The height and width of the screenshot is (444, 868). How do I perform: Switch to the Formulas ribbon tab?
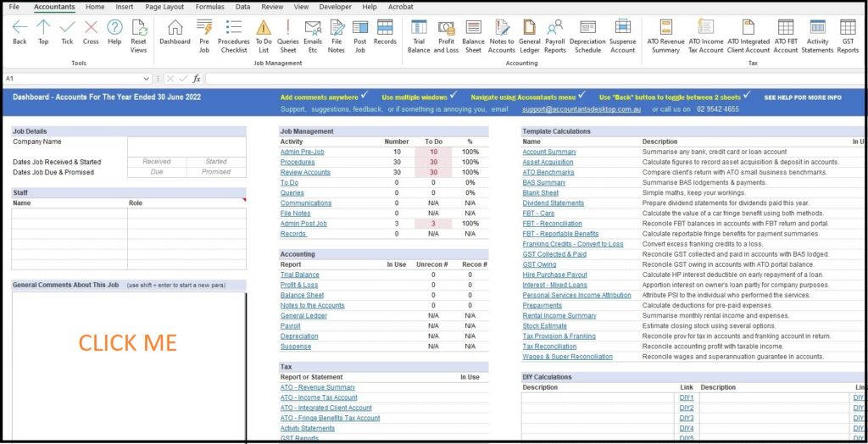point(209,7)
